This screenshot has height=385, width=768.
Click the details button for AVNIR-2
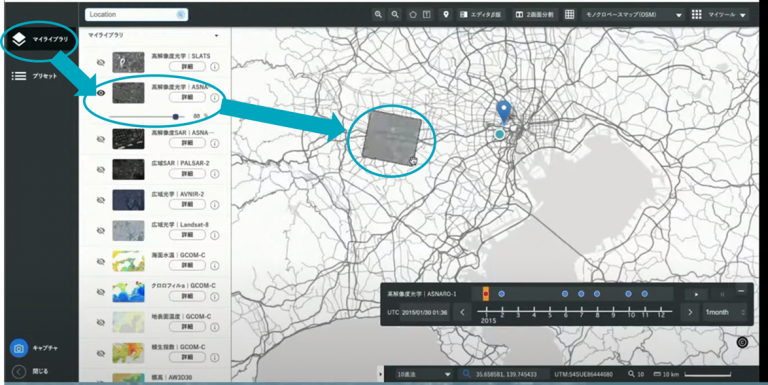coord(187,204)
